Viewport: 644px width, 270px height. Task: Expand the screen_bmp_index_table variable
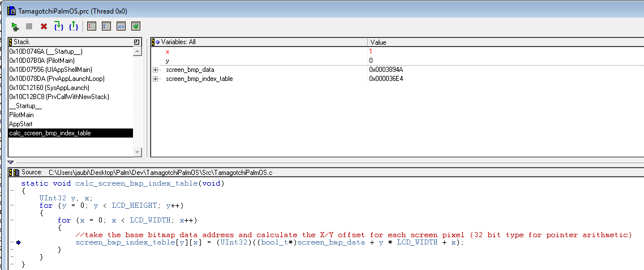coord(155,79)
